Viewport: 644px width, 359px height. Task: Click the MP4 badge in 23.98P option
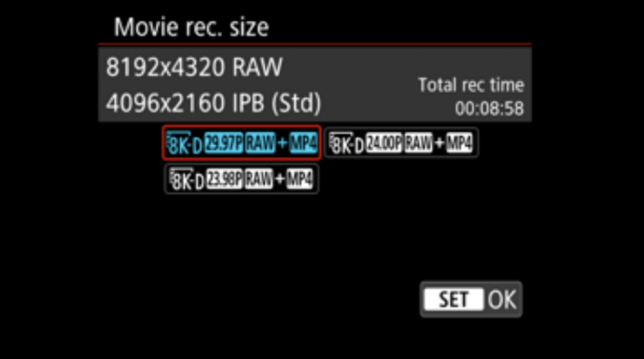300,179
